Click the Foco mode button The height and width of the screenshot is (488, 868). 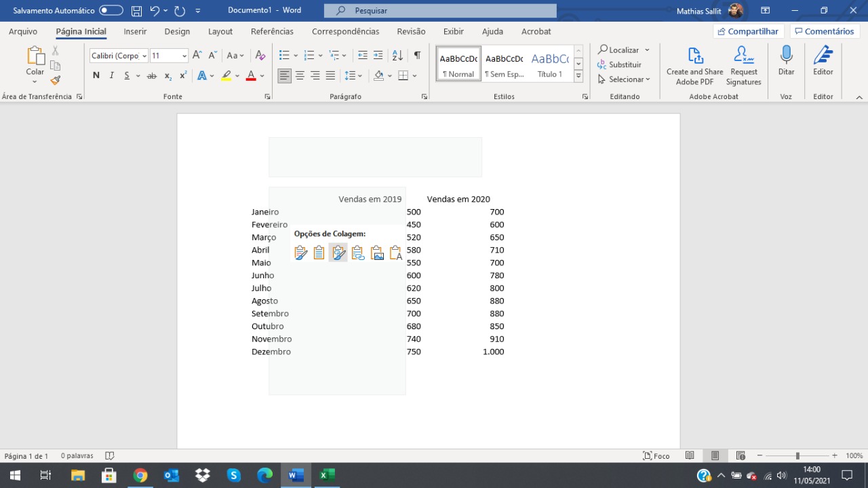656,456
